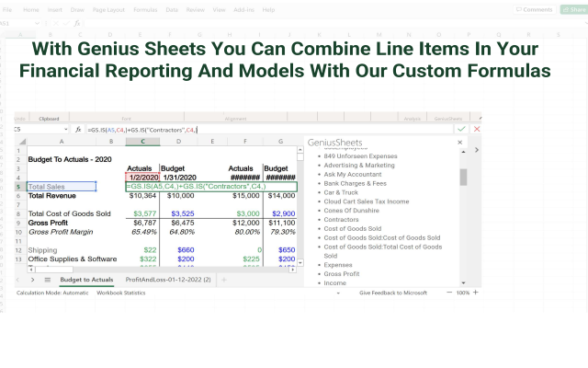Open the File menu

tap(7, 10)
